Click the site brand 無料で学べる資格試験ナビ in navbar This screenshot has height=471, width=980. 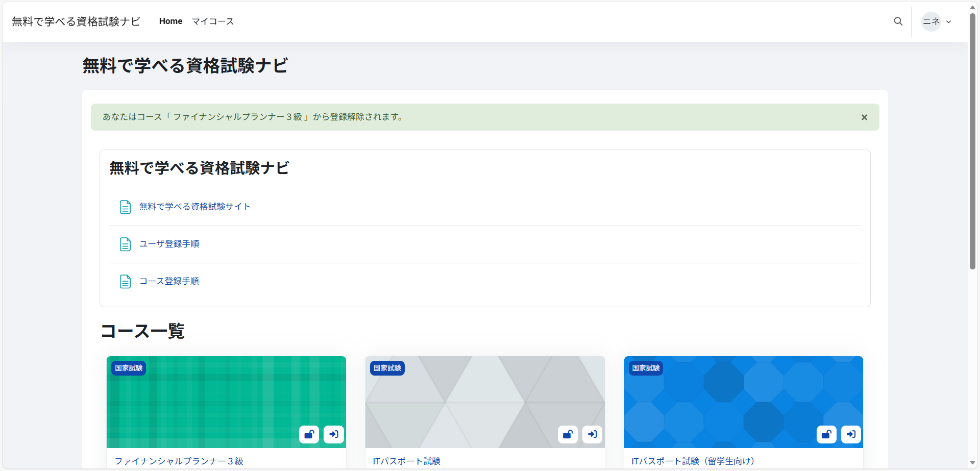(x=76, y=21)
